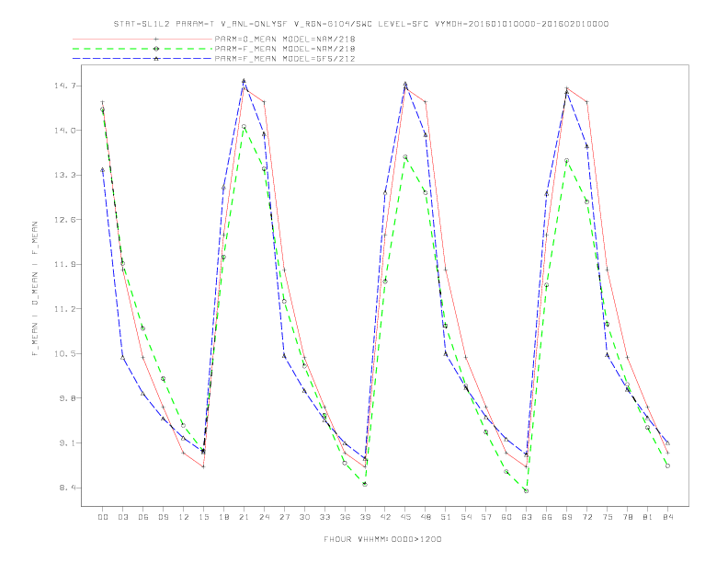728x563 pixels.
Task: Click forecast hour label 30 on x-axis
Action: [304, 517]
